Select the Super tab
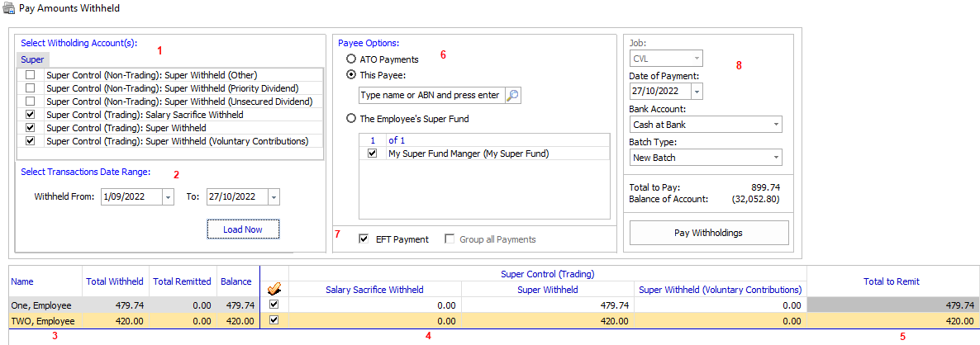The height and width of the screenshot is (345, 980). pyautogui.click(x=33, y=59)
